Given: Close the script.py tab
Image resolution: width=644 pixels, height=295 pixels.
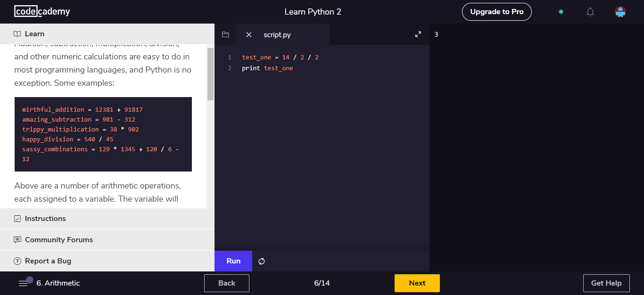Looking at the screenshot, I should point(248,34).
